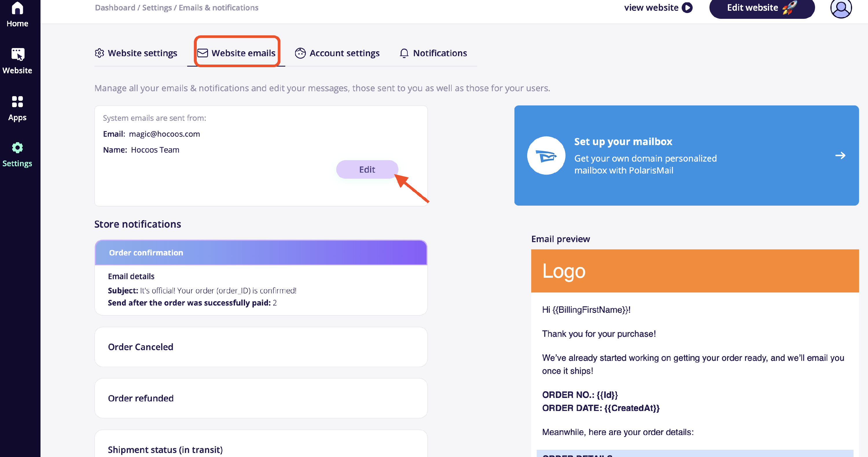
Task: Click the Home icon in sidebar
Action: coord(17,8)
